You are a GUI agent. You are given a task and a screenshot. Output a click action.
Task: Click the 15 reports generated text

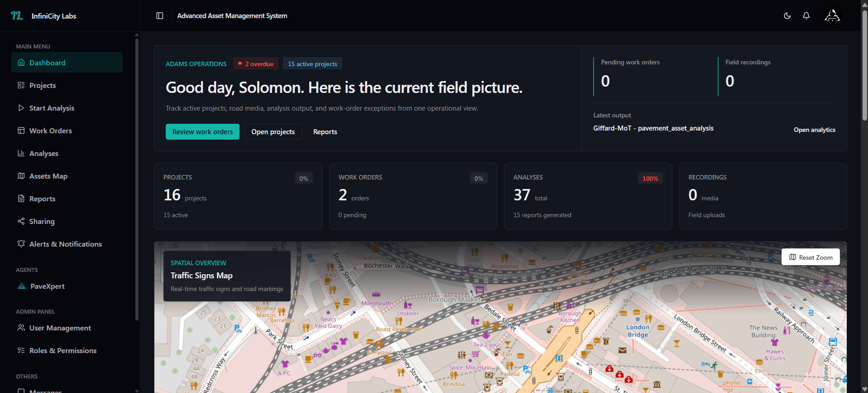[542, 215]
